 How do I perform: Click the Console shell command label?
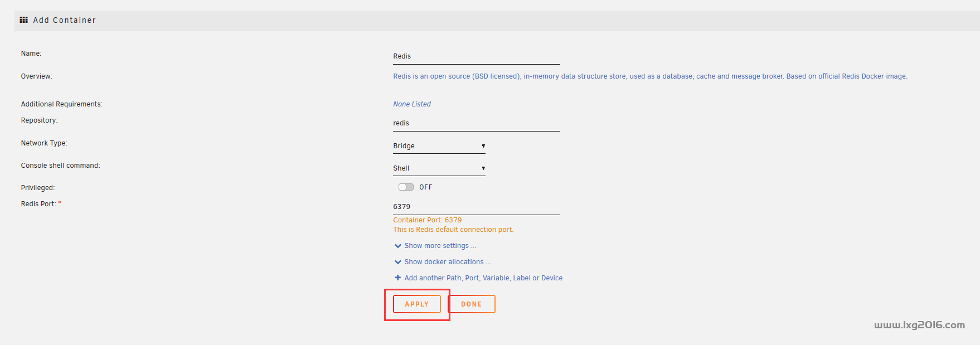(61, 166)
